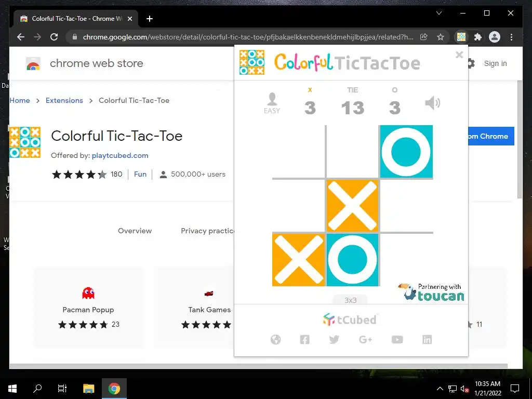532x399 pixels.
Task: Open the Tank Games extension card
Action: pos(194,308)
